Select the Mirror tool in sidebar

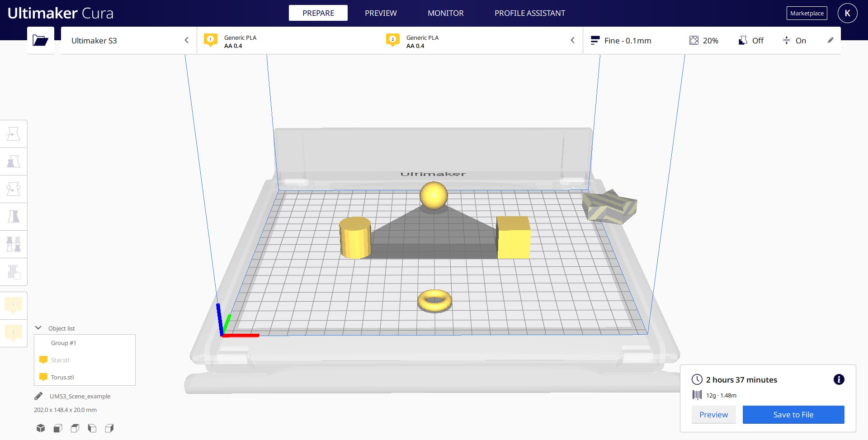[x=14, y=217]
